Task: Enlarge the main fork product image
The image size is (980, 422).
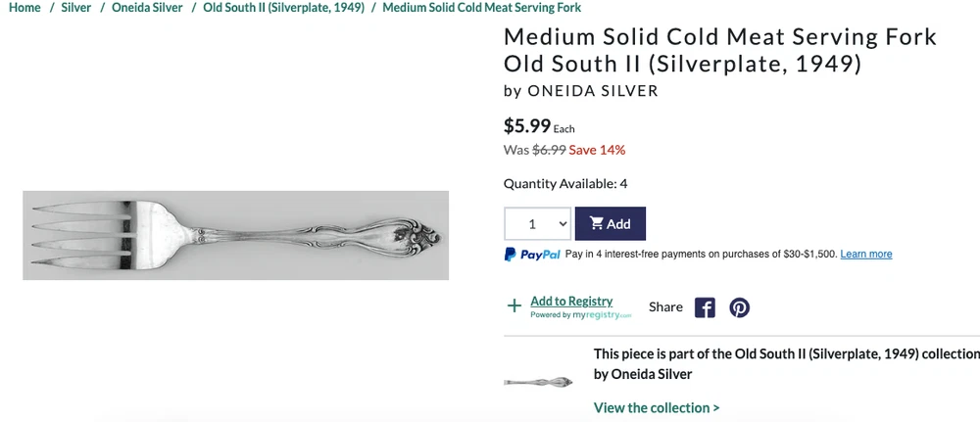Action: [x=235, y=235]
